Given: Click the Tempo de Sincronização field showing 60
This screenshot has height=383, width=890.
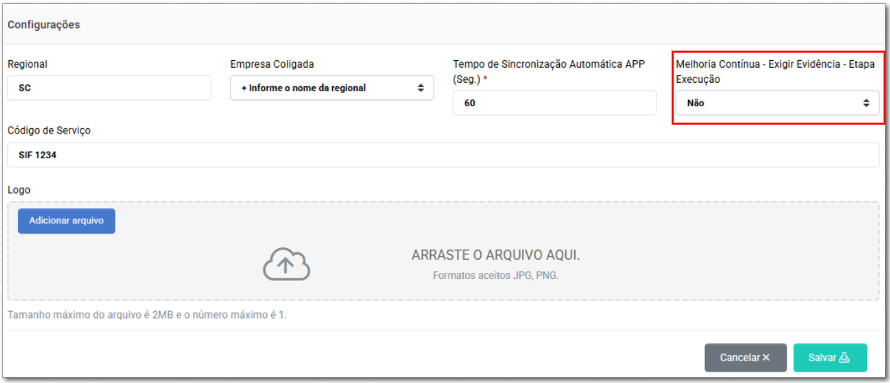Looking at the screenshot, I should pos(555,103).
